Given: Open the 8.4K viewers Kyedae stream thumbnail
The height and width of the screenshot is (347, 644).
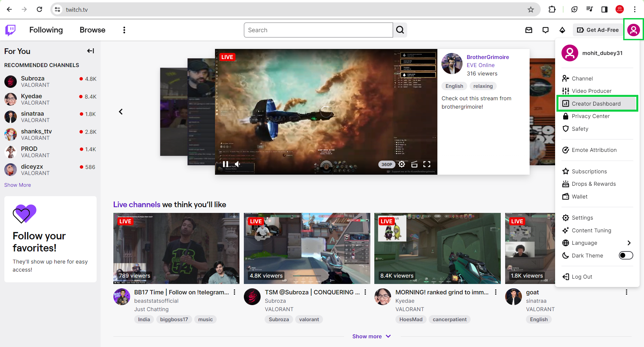Looking at the screenshot, I should tap(437, 248).
